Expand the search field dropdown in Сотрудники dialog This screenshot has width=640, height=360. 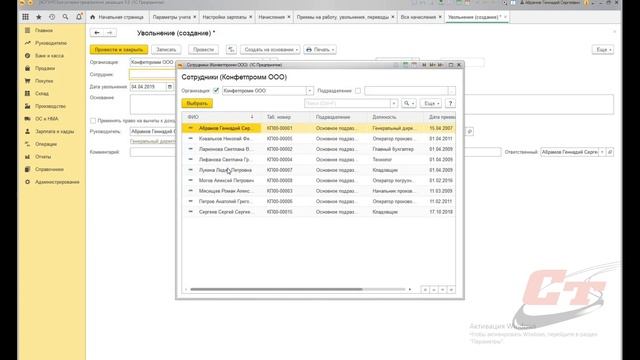(x=393, y=103)
